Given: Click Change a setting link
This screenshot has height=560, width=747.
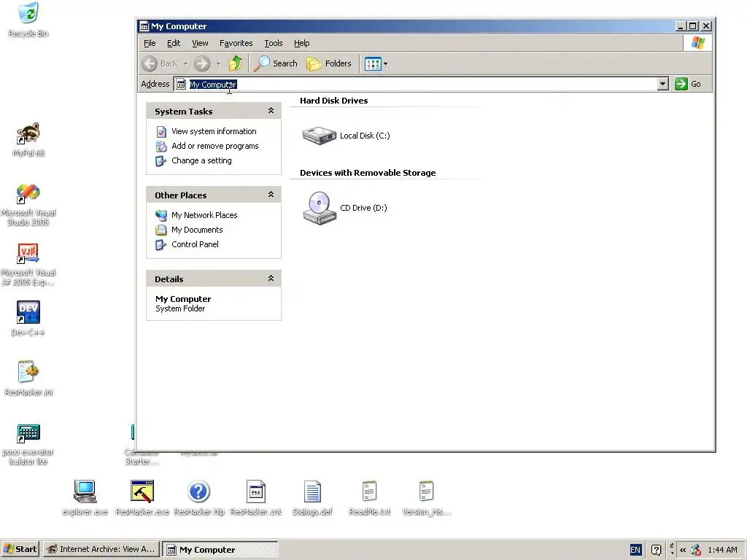Looking at the screenshot, I should 201,160.
